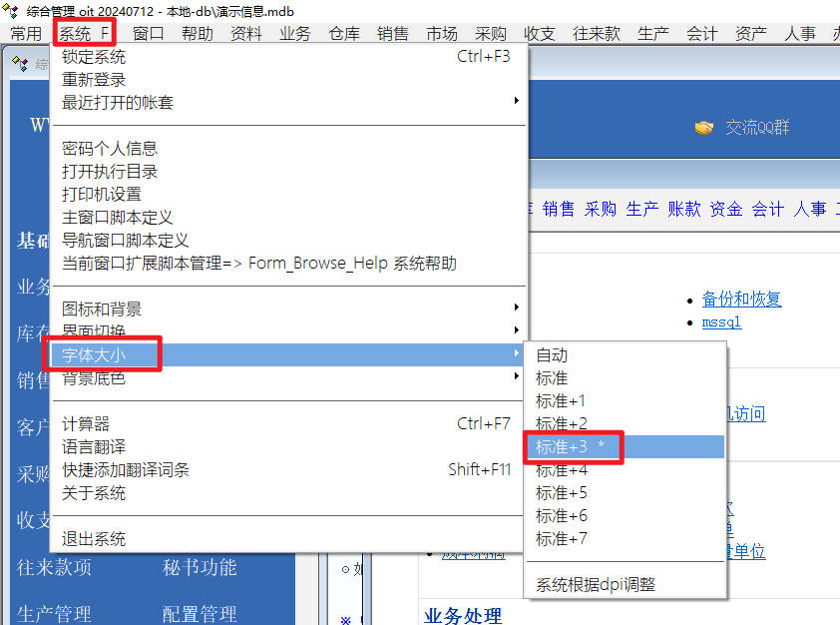Open the 仓库 menu in menu bar

coord(344,33)
